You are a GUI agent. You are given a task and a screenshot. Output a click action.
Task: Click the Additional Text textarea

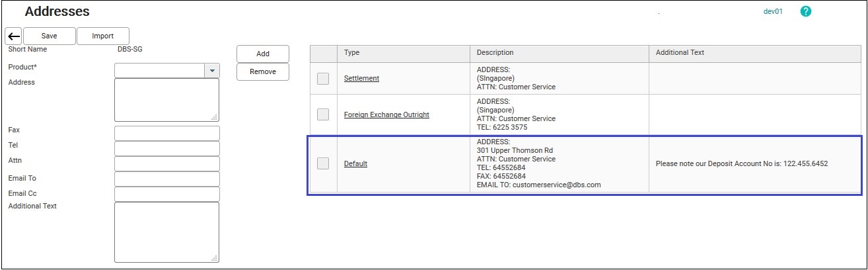[167, 232]
